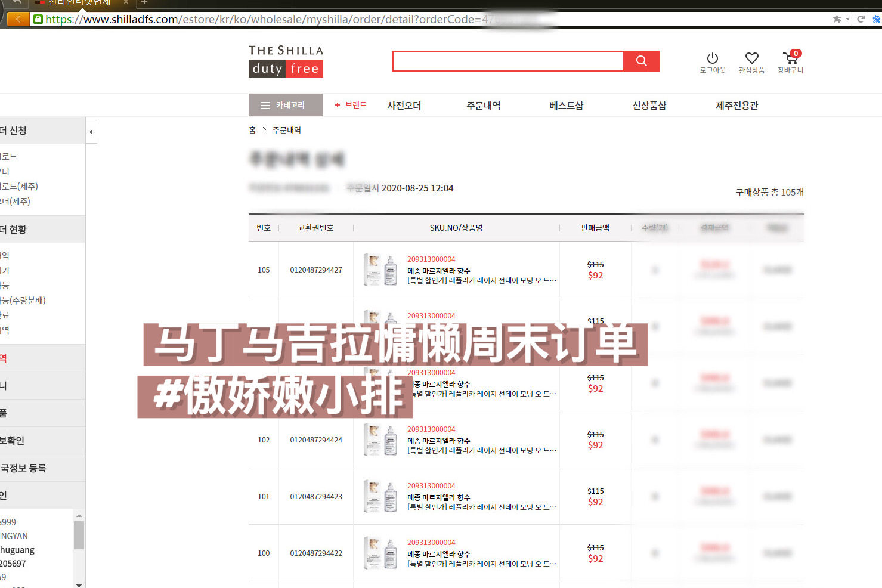Viewport: 882px width, 588px height.
Task: Go to the 사전오더 menu
Action: (404, 106)
